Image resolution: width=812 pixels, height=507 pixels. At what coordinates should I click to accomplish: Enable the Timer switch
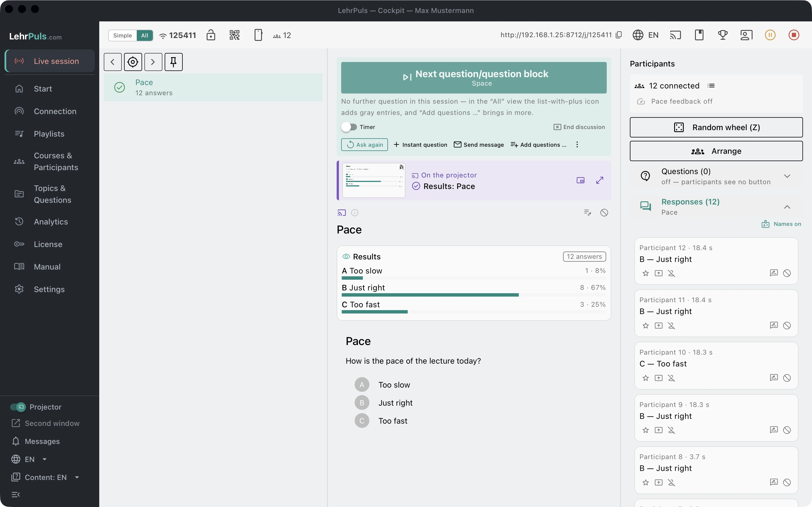coord(349,127)
